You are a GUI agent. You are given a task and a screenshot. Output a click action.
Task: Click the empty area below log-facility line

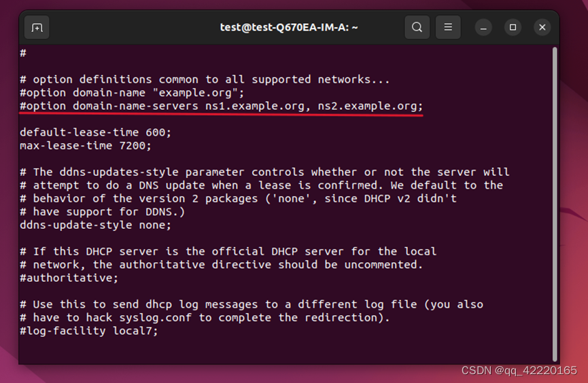285,350
